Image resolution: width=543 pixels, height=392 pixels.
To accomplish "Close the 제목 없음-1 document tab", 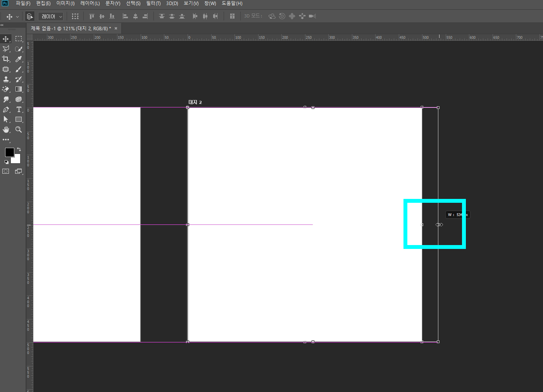I will pyautogui.click(x=116, y=28).
